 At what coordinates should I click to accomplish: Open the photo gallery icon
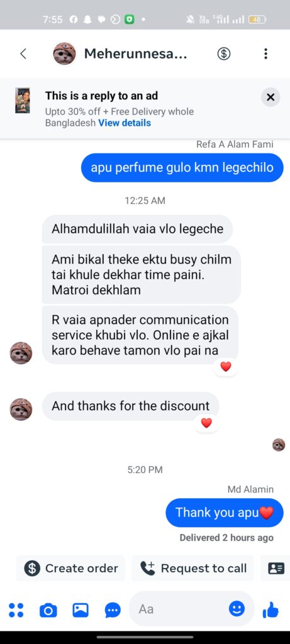(81, 610)
